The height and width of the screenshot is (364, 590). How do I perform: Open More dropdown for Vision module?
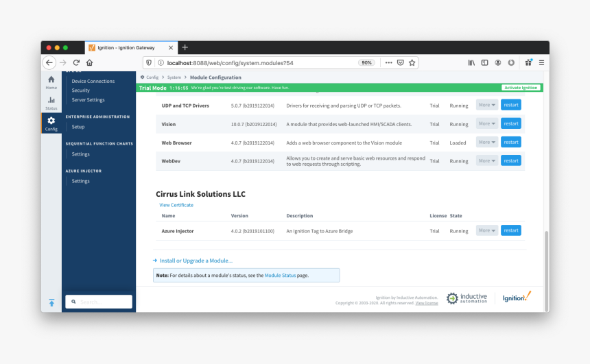pyautogui.click(x=487, y=123)
